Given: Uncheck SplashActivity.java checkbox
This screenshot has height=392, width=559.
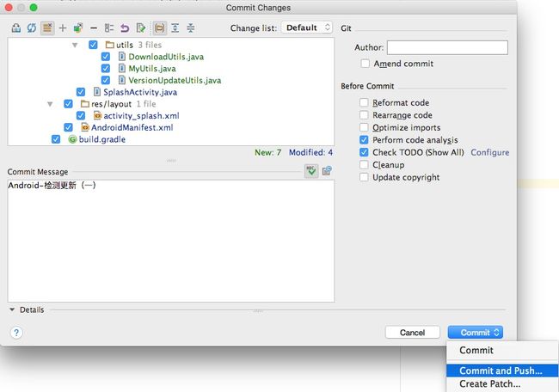Looking at the screenshot, I should tap(81, 92).
